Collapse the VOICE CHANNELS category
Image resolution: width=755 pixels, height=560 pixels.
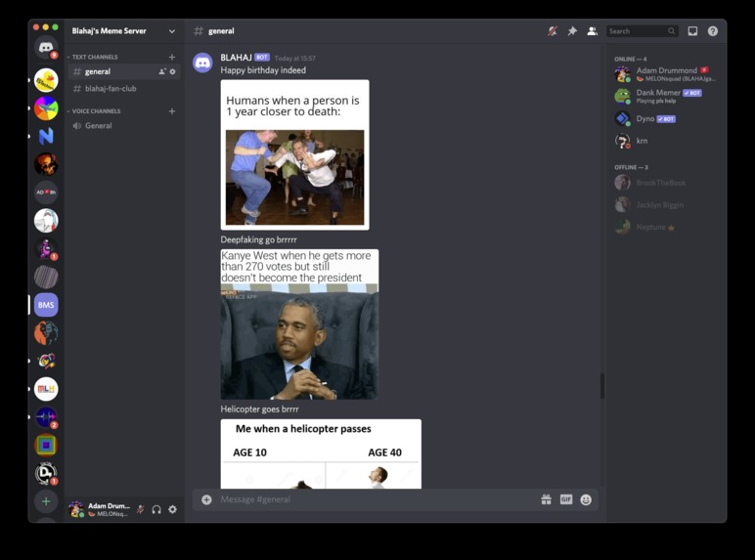(x=94, y=111)
